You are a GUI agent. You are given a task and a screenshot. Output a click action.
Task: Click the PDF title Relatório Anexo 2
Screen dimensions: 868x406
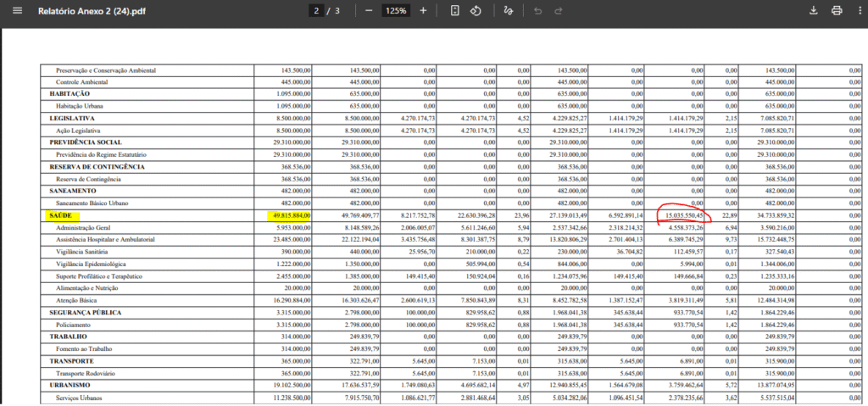tap(92, 11)
